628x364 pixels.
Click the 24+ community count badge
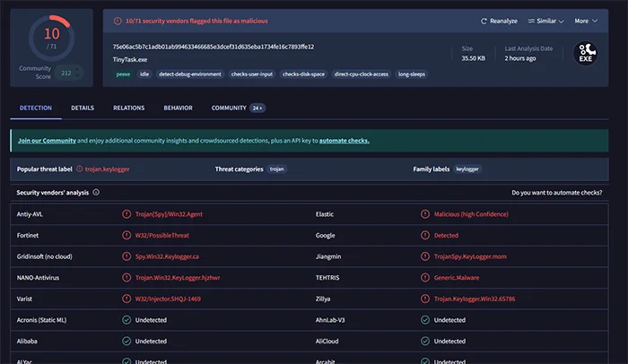point(257,108)
